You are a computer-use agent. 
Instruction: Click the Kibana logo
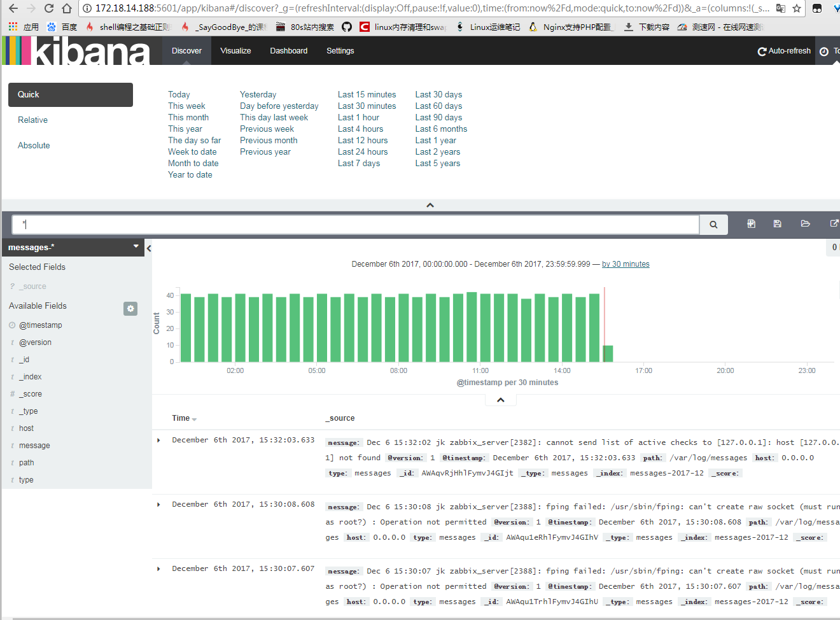pyautogui.click(x=76, y=51)
